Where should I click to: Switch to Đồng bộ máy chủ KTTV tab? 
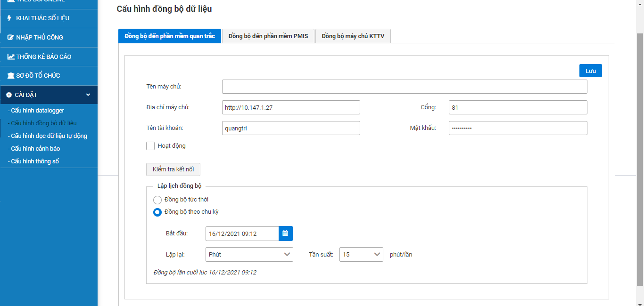[x=353, y=36]
